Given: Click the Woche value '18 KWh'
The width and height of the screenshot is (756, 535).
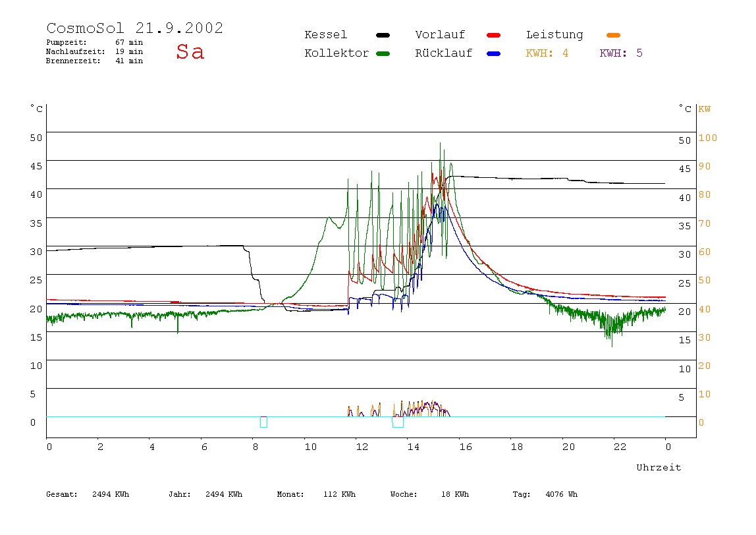Looking at the screenshot, I should (x=455, y=494).
